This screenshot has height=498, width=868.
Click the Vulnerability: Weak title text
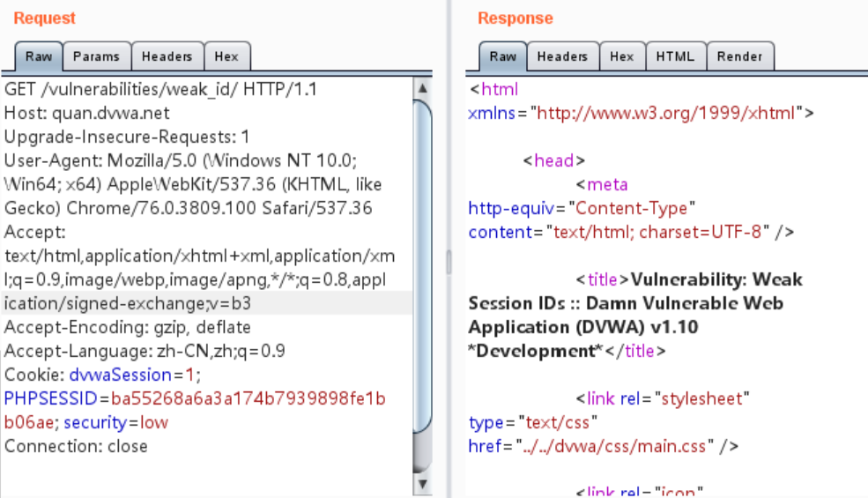[717, 279]
